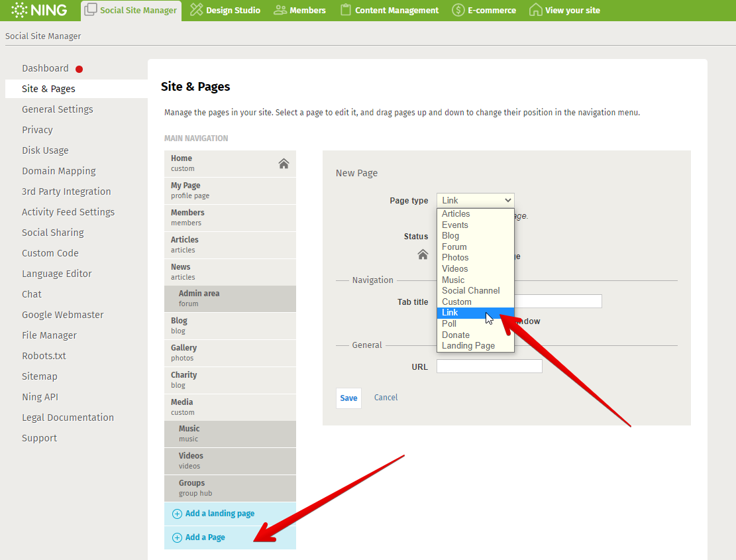Open Language Editor in the sidebar
This screenshot has width=736, height=560.
coord(57,274)
